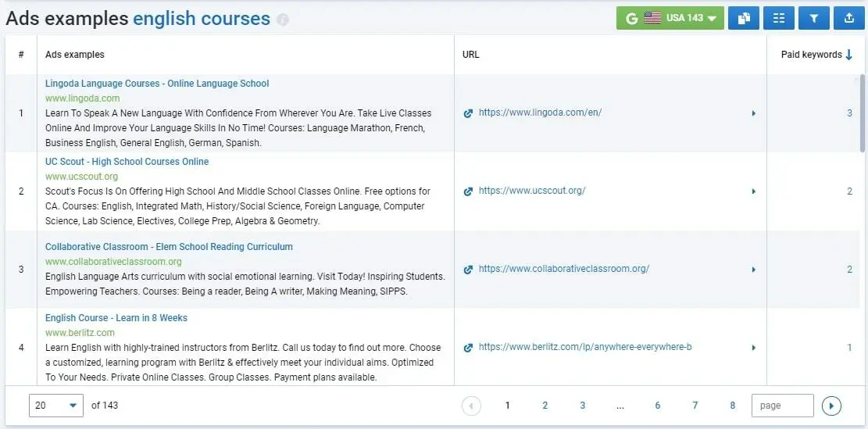
Task: Click the copy-to-clipboard icon button
Action: (744, 18)
